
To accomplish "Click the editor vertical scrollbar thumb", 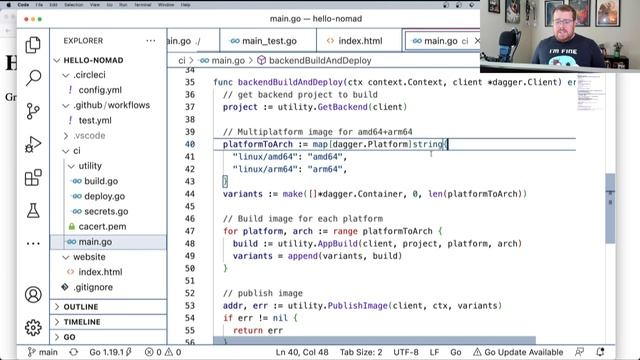I will 610,208.
